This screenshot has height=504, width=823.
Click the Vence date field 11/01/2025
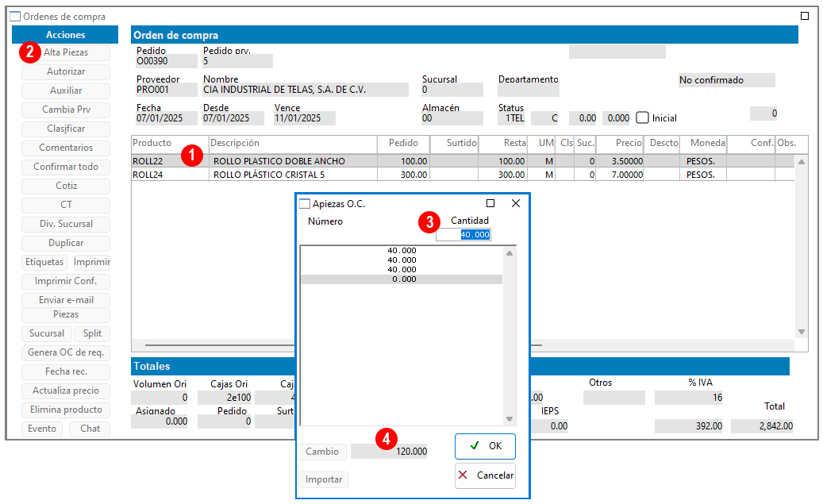[305, 118]
